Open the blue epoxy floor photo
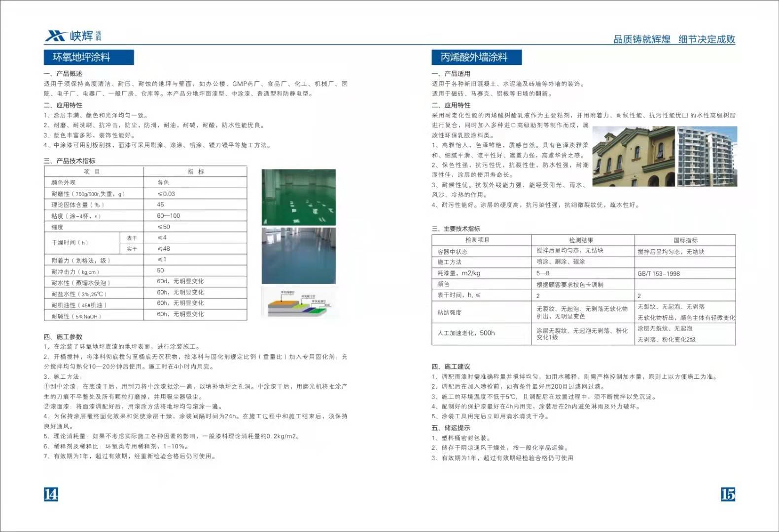 click(298, 256)
